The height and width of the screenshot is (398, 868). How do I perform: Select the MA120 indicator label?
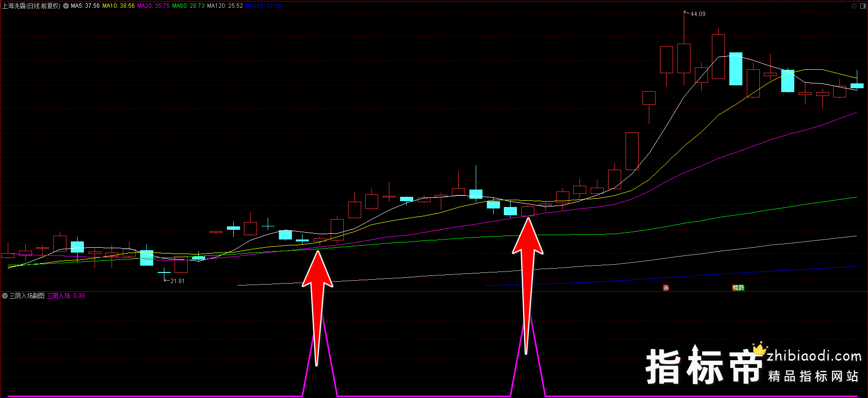pyautogui.click(x=225, y=6)
